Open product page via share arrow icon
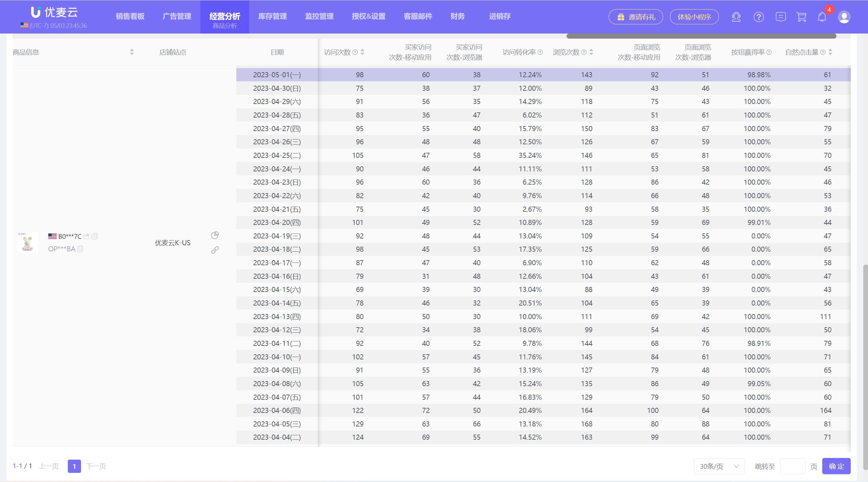This screenshot has height=482, width=868. point(86,236)
